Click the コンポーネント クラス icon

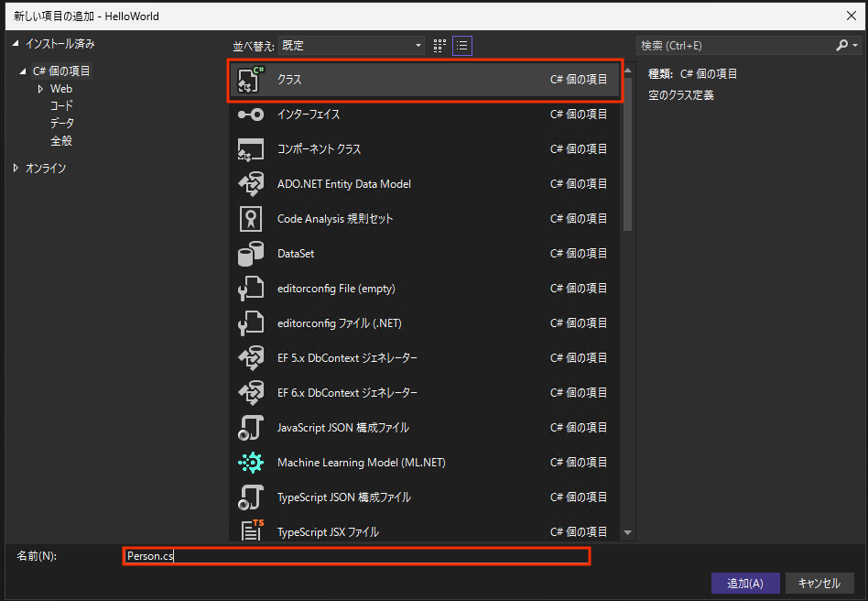(x=251, y=149)
